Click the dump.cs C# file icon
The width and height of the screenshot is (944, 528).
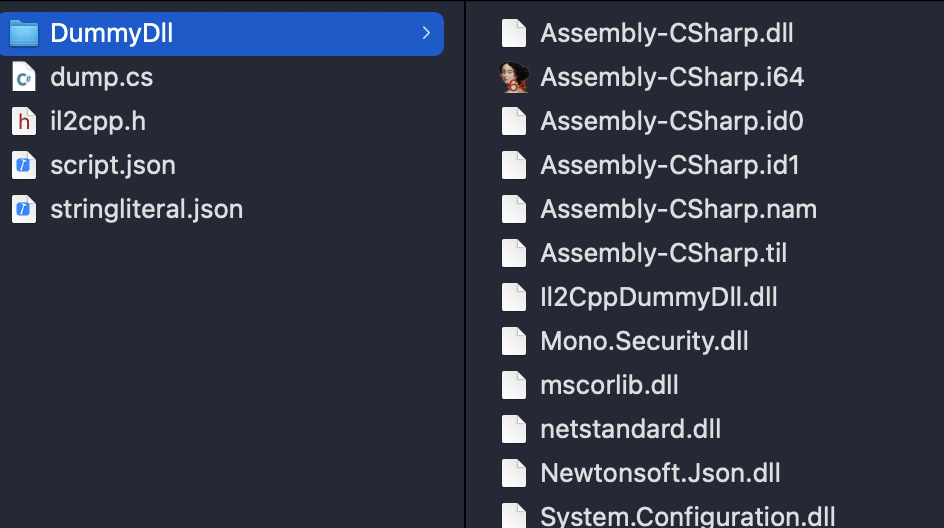click(23, 77)
